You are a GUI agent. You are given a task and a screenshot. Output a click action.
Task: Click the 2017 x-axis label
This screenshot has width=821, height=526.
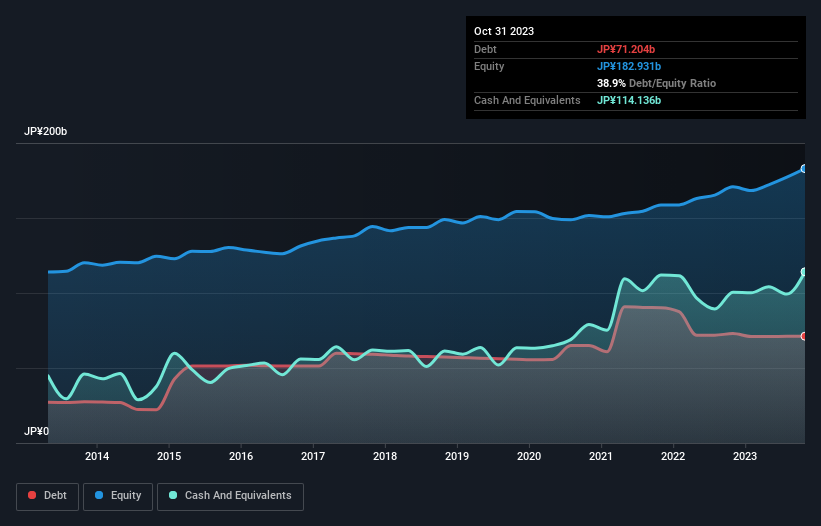[x=313, y=458]
